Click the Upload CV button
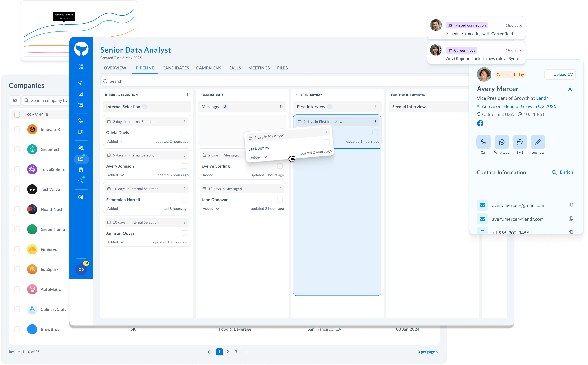Image resolution: width=588 pixels, height=365 pixels. [x=560, y=74]
